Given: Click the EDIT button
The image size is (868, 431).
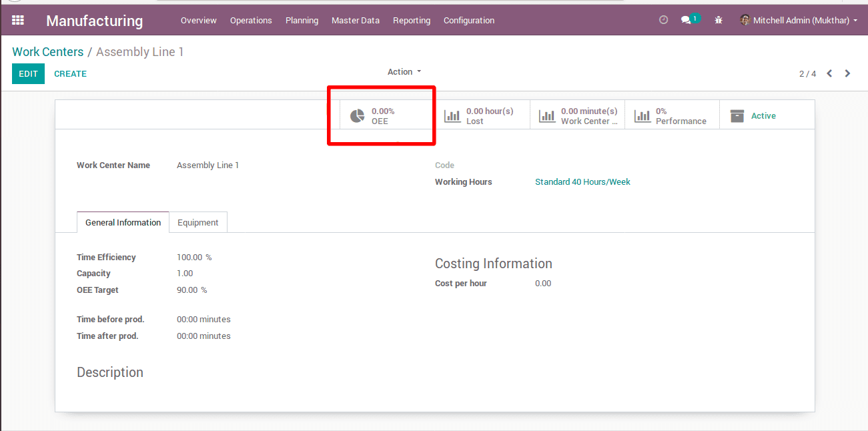Looking at the screenshot, I should pos(28,73).
